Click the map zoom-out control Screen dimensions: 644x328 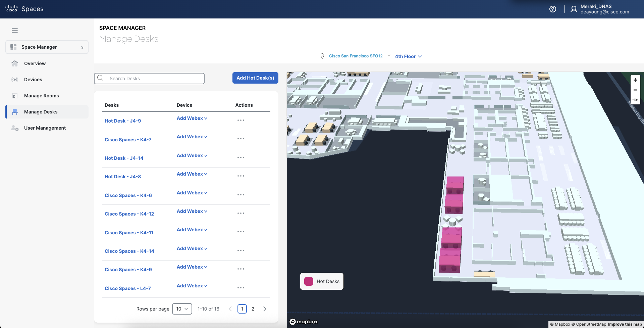click(635, 90)
